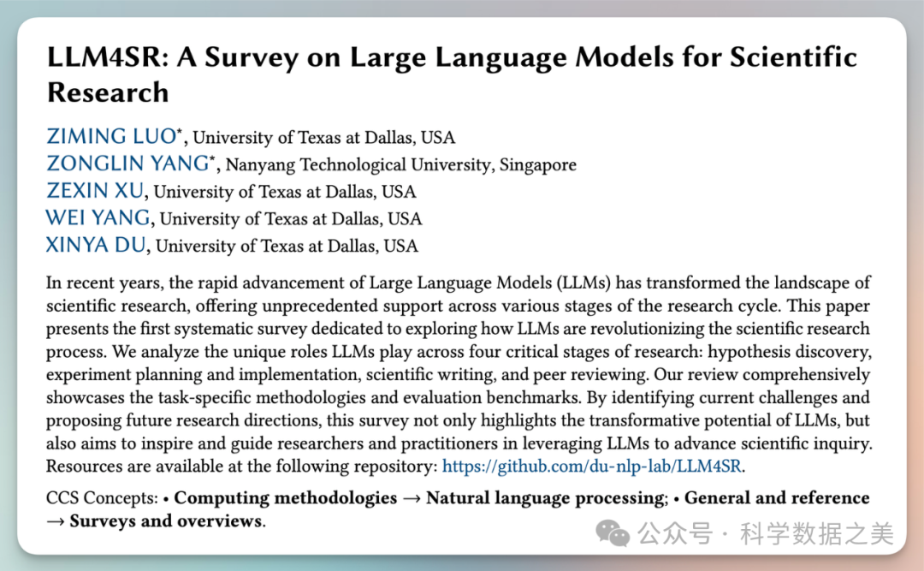Select the WEI YANG author link
This screenshot has height=571, width=924.
pyautogui.click(x=98, y=218)
